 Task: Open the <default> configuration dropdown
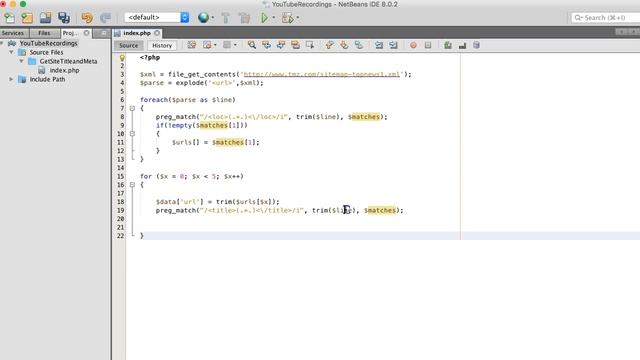tap(157, 18)
